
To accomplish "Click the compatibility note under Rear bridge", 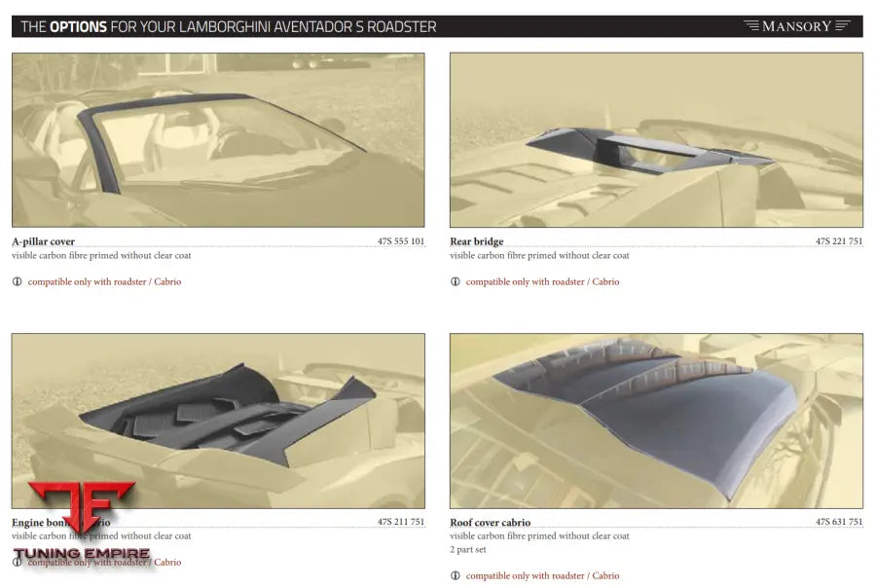I will (542, 281).
